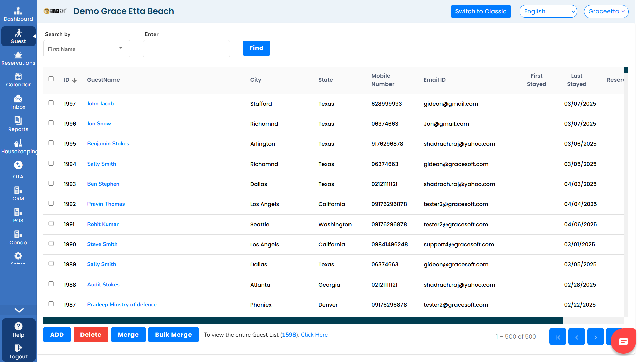
Task: Go to first page of results
Action: pos(557,337)
